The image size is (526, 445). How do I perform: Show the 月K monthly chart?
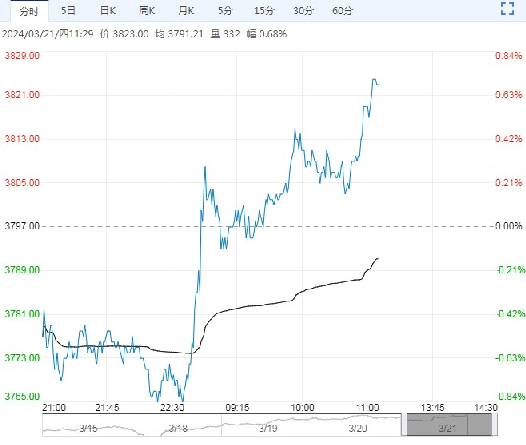(x=187, y=11)
